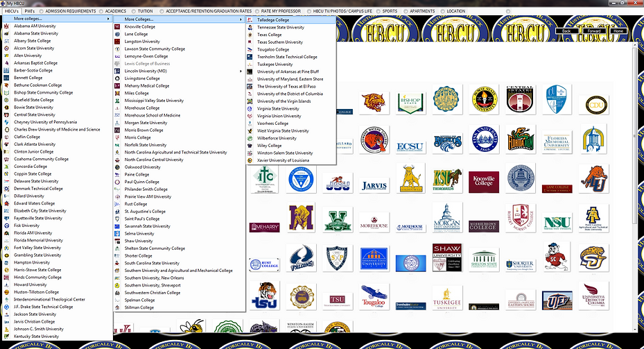The height and width of the screenshot is (349, 644).
Task: Click the icon beside Howard University
Action: click(6, 285)
